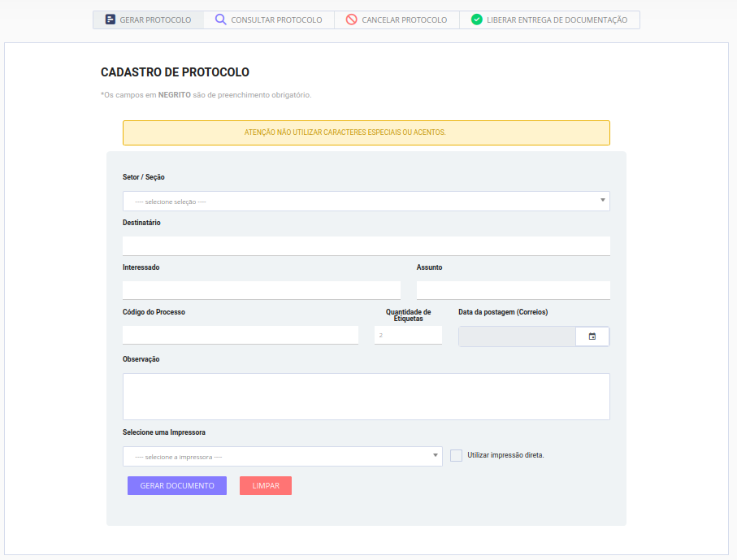Select the Assunto input field

click(513, 290)
